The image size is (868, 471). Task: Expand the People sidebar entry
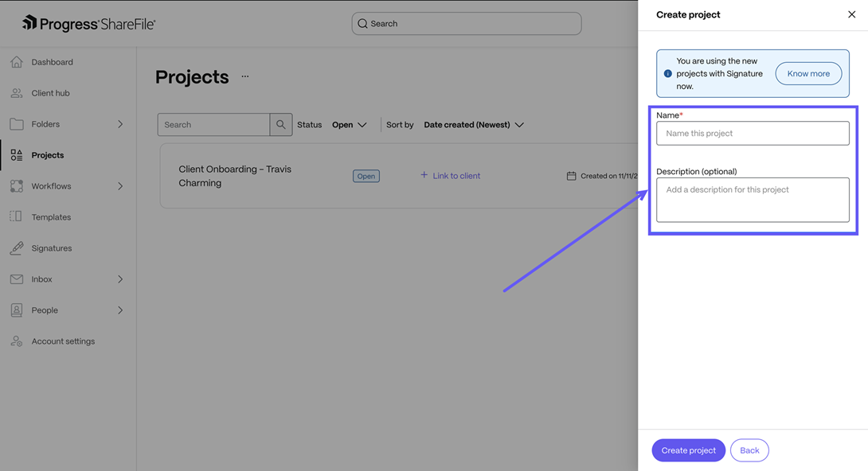pos(120,309)
